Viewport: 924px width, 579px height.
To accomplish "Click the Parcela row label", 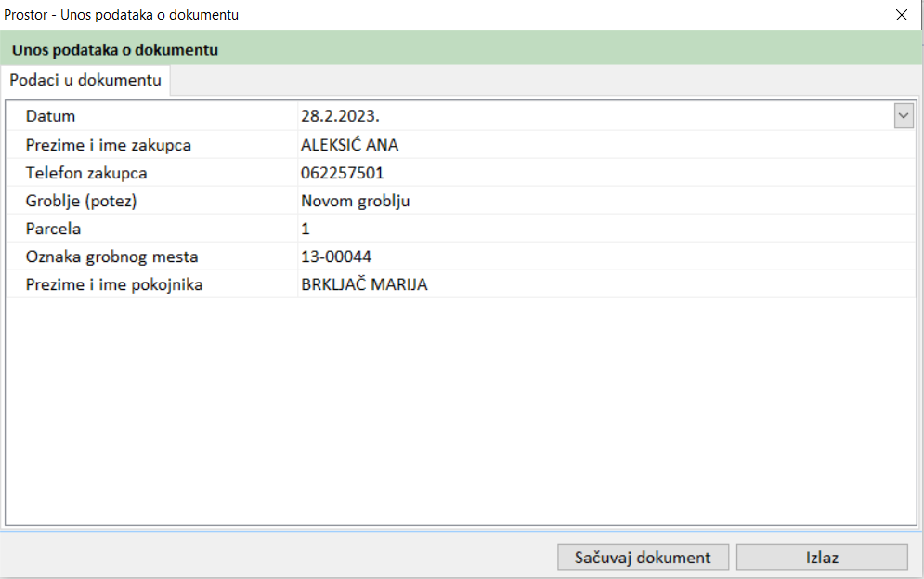I will pos(54,229).
